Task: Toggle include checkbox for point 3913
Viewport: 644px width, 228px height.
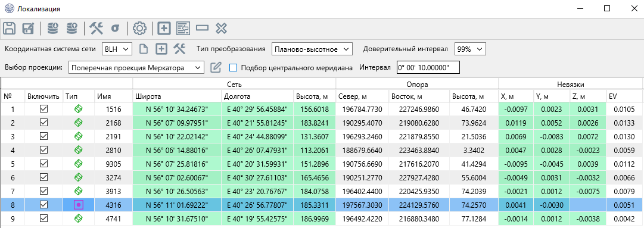Action: pyautogui.click(x=43, y=190)
